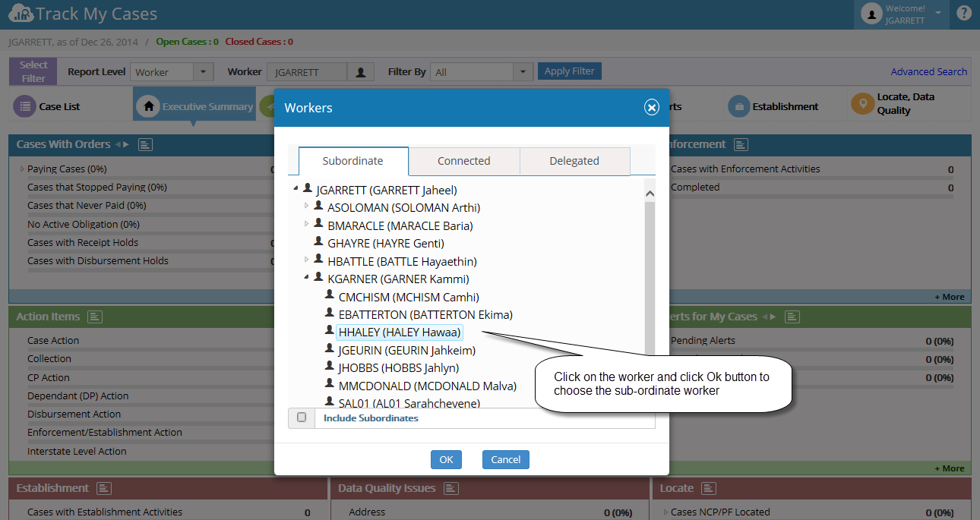This screenshot has width=980, height=520.
Task: Open the Report Level dropdown
Action: 204,72
